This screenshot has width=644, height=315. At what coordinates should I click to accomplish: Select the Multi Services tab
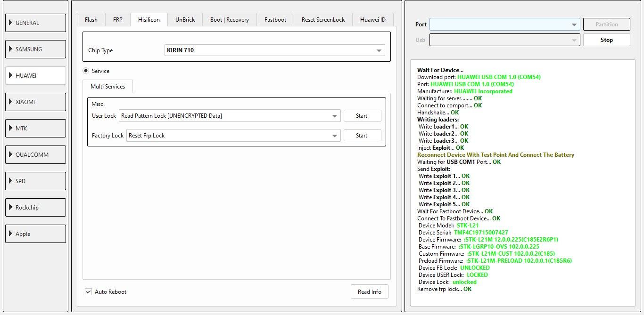point(107,87)
